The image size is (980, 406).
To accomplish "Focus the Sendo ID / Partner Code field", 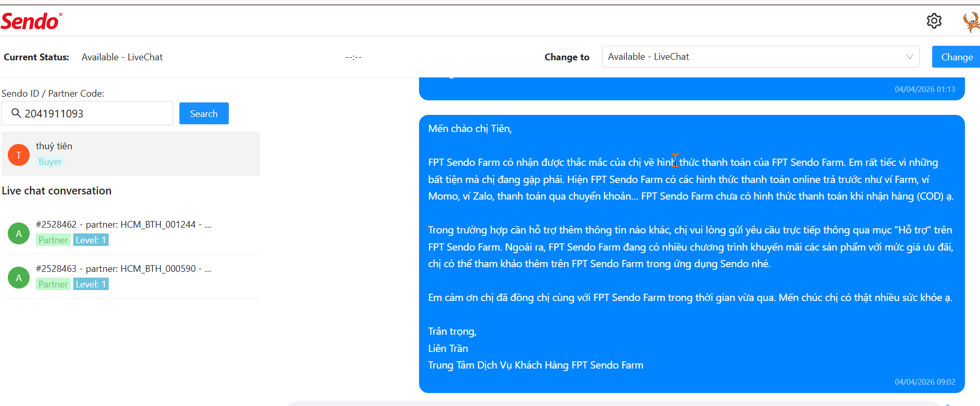I will click(87, 113).
